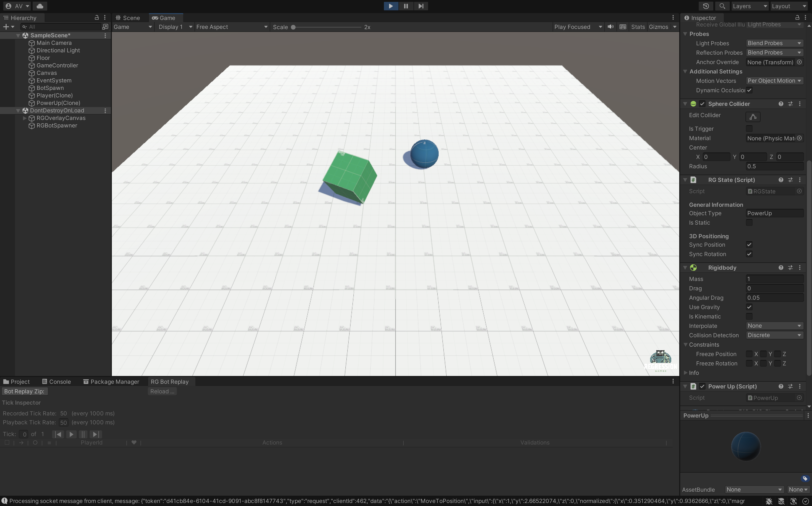Click the Edit Collider button icon
Image resolution: width=812 pixels, height=506 pixels.
coord(753,117)
